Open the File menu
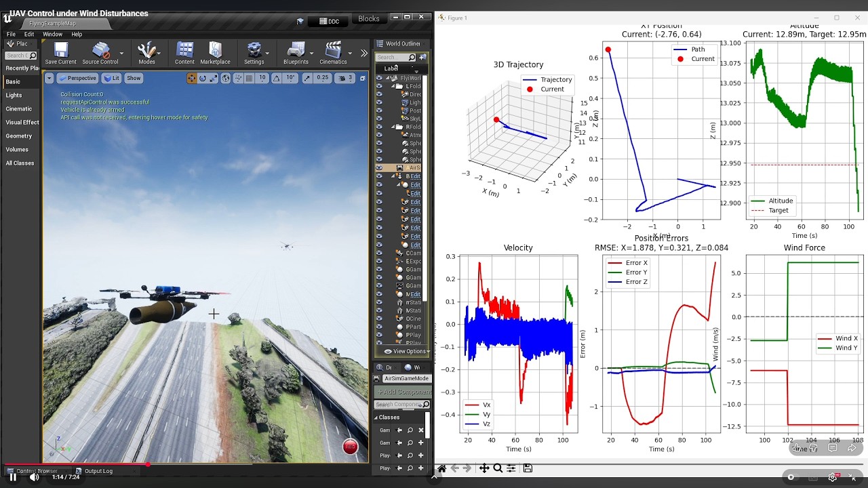The image size is (868, 488). pyautogui.click(x=11, y=34)
